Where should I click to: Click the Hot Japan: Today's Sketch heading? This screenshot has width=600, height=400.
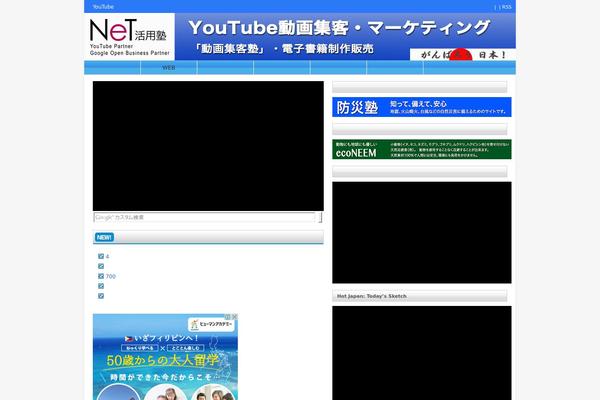coord(372,296)
